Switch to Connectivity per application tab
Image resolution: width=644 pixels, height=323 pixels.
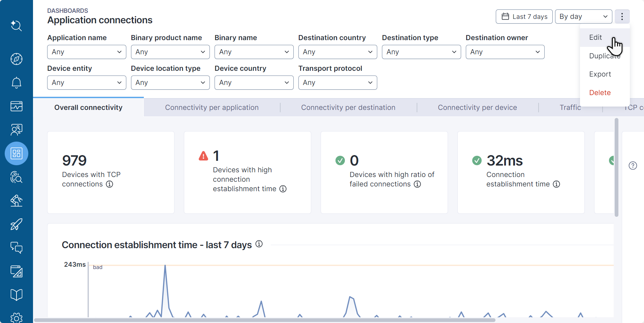tap(212, 108)
